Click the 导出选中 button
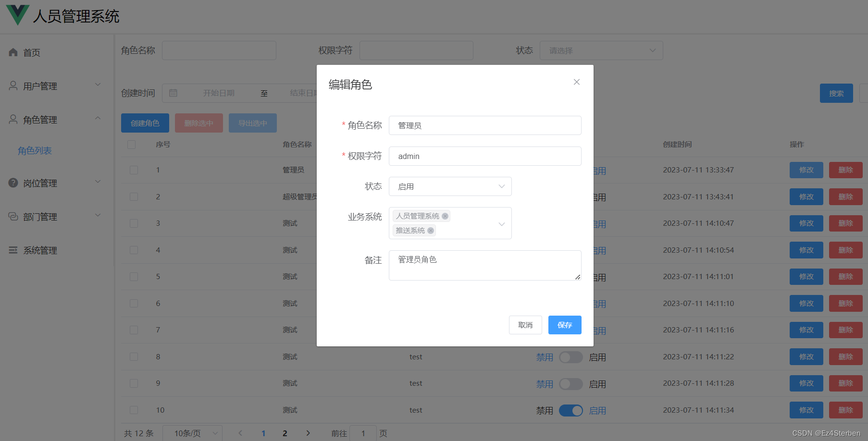 coord(253,123)
